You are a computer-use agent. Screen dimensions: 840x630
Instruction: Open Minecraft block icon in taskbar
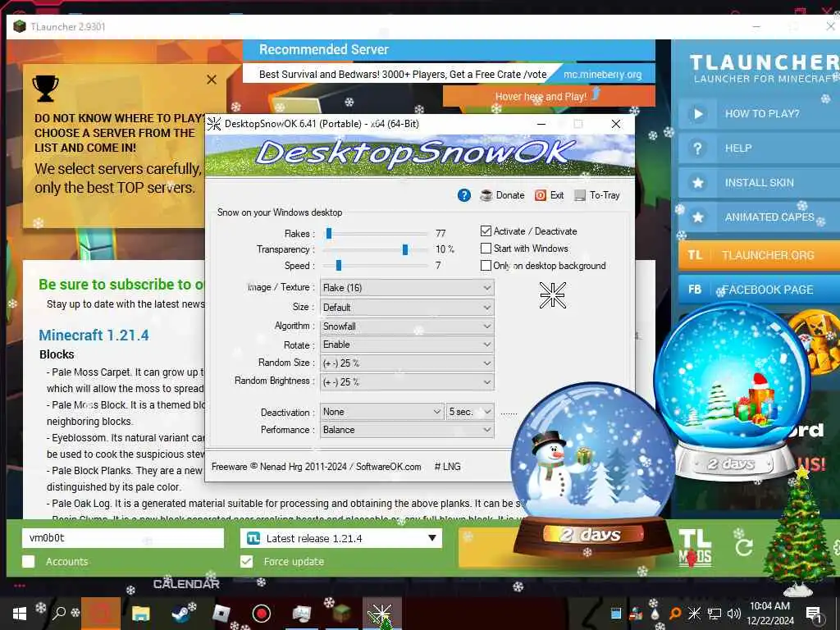341,614
